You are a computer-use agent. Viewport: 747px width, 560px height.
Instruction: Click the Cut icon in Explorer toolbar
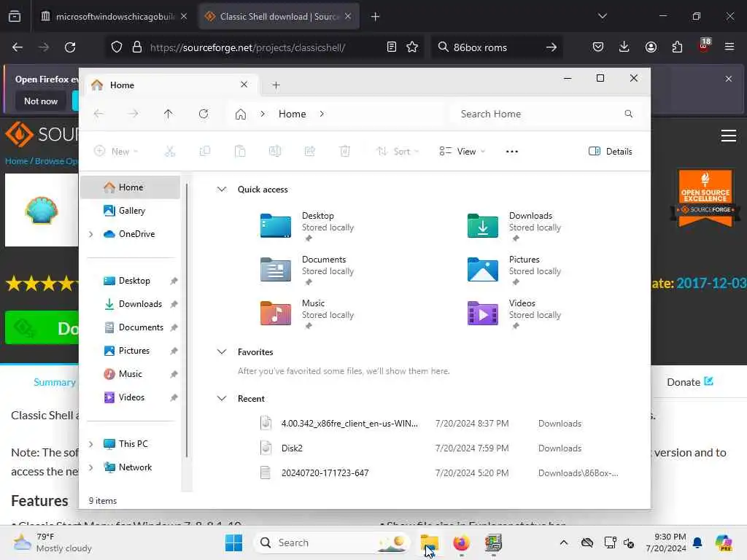pyautogui.click(x=169, y=152)
